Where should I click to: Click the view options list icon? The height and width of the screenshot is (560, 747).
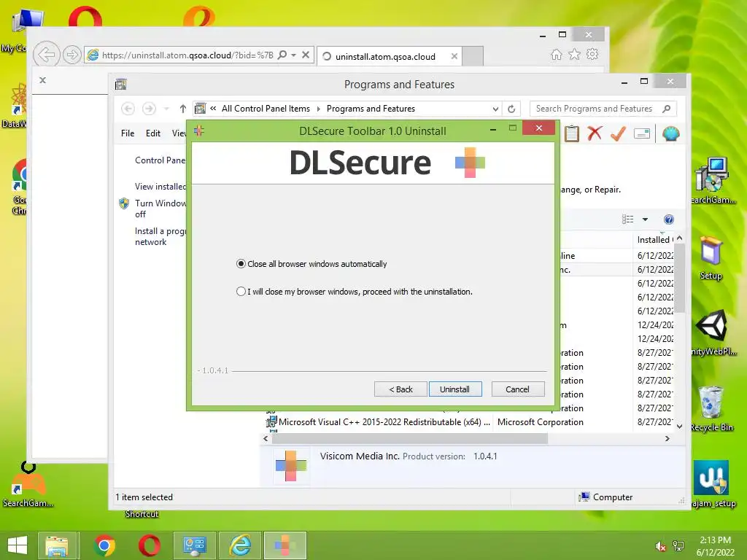628,219
